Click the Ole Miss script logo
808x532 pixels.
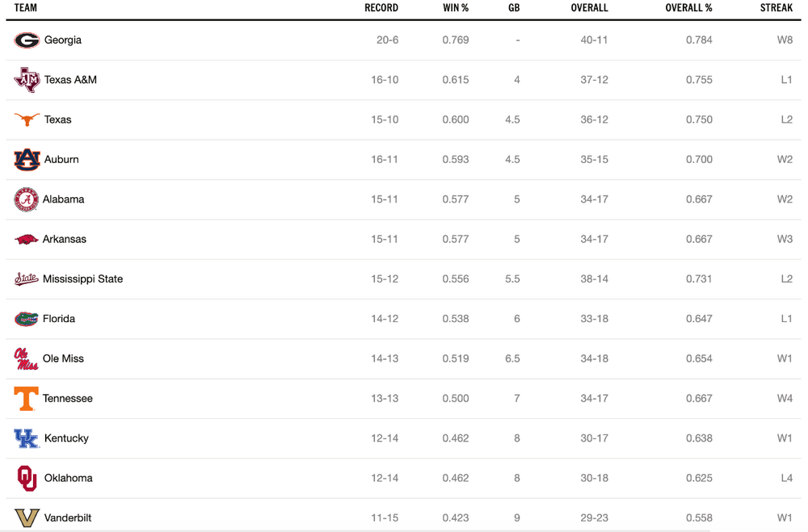tap(27, 359)
